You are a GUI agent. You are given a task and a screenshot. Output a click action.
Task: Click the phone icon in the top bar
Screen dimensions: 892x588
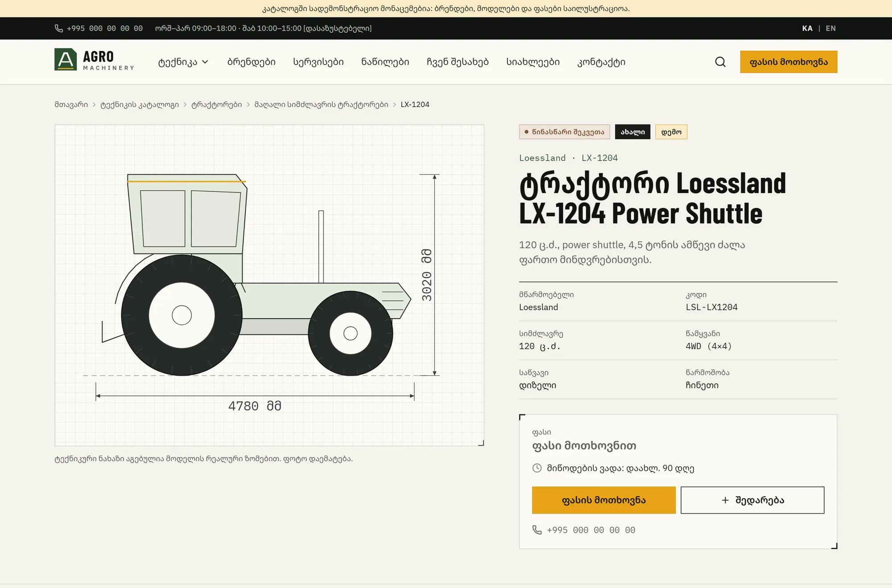coord(58,28)
